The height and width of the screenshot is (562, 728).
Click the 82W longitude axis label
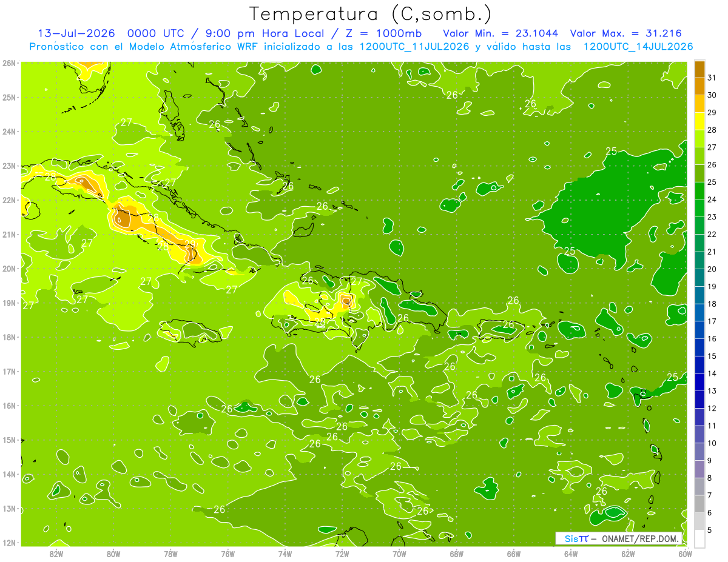[56, 554]
